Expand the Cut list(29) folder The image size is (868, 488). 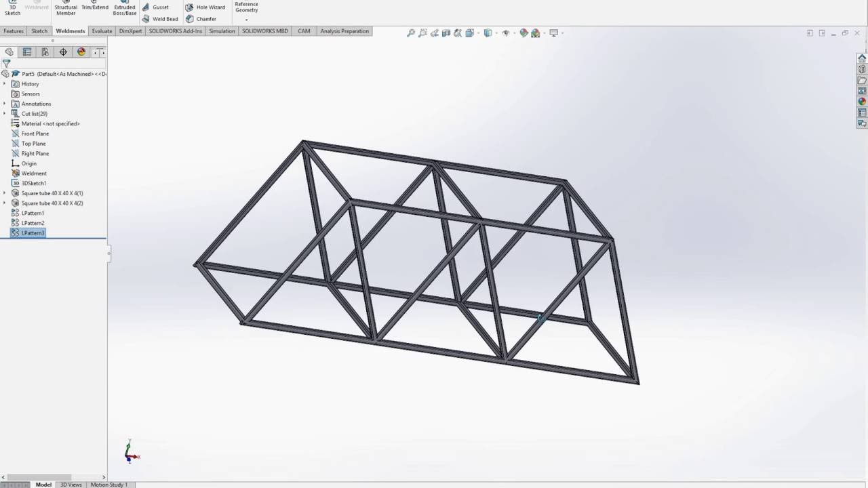tap(5, 113)
